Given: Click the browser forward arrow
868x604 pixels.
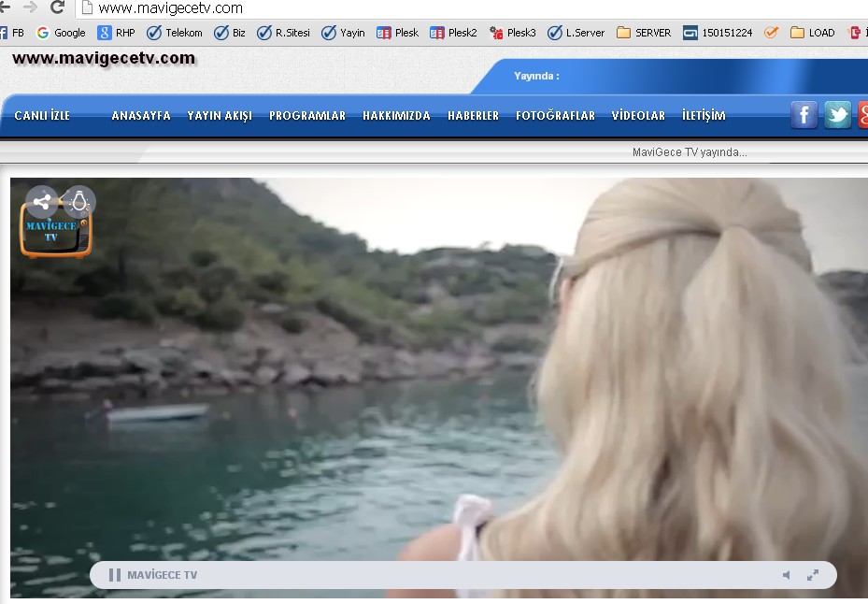Looking at the screenshot, I should point(31,7).
